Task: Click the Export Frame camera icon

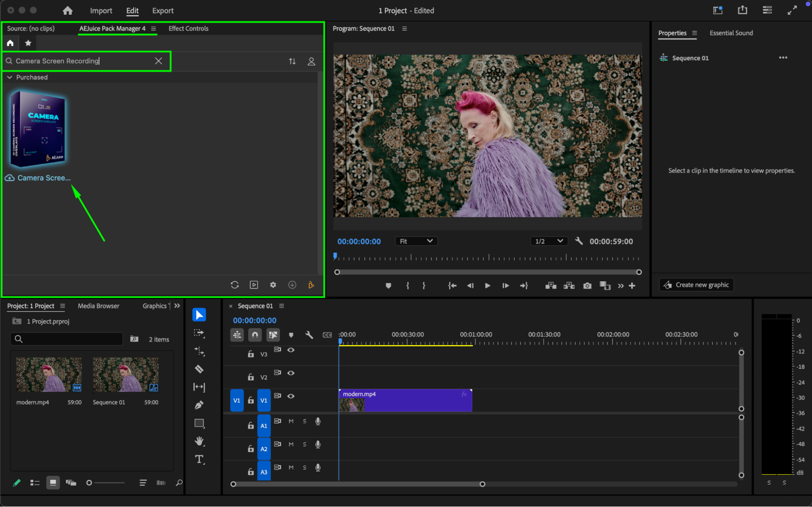Action: tap(587, 286)
